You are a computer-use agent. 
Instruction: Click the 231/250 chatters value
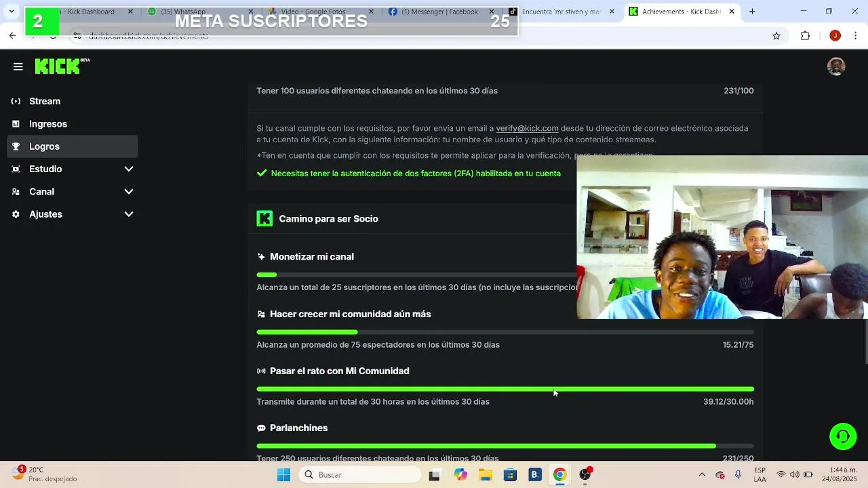click(x=738, y=458)
